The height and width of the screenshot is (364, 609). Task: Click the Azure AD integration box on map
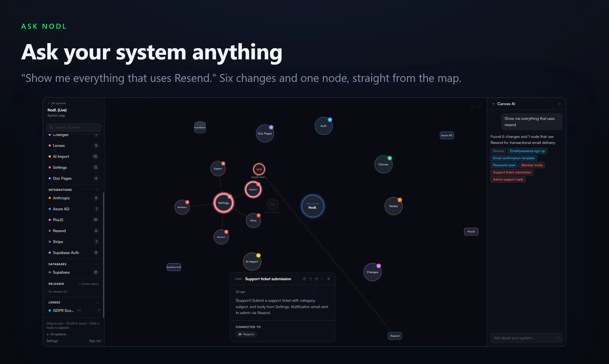click(447, 135)
